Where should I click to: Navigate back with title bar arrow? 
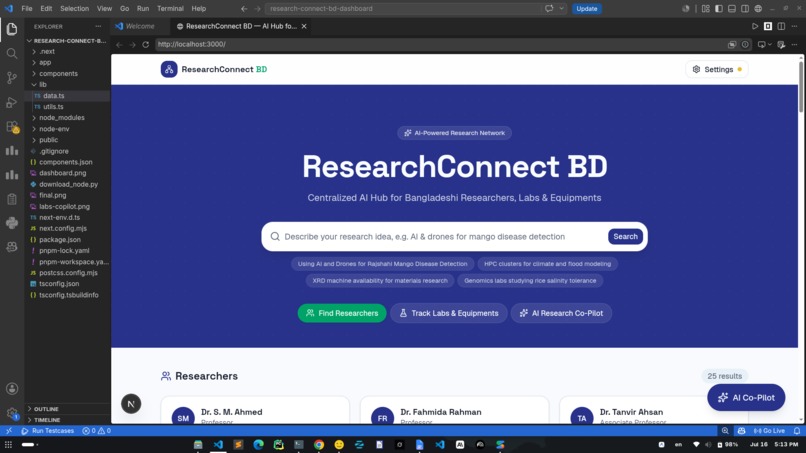(244, 9)
